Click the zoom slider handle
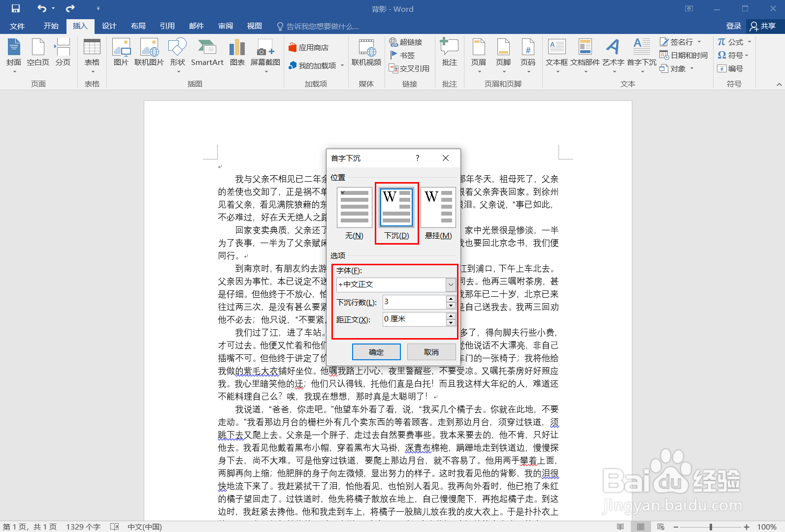This screenshot has width=785, height=532. (x=711, y=527)
